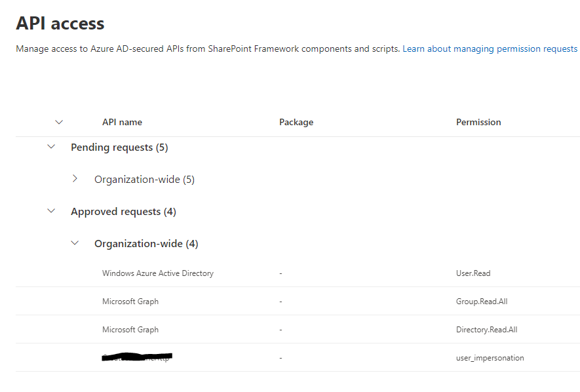Collapse Organization-wide under Approved requests
Screen dimensions: 580x392
coord(75,243)
